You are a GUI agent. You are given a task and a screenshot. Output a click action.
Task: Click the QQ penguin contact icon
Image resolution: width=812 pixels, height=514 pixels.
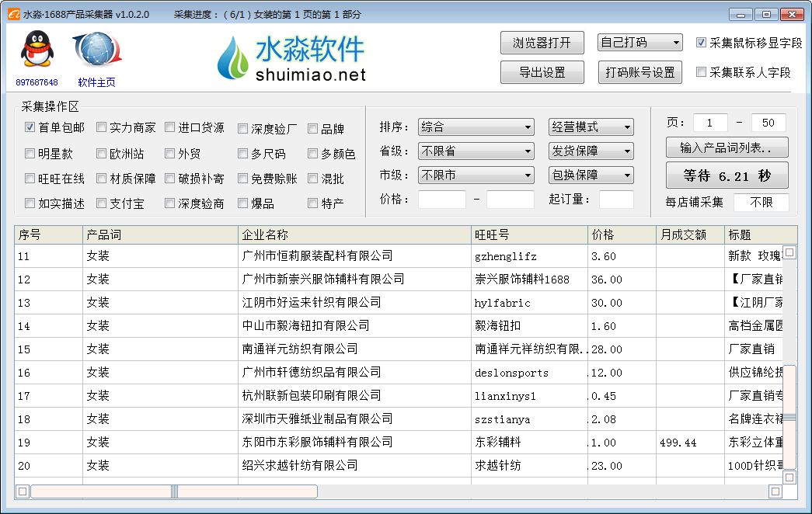[x=37, y=49]
